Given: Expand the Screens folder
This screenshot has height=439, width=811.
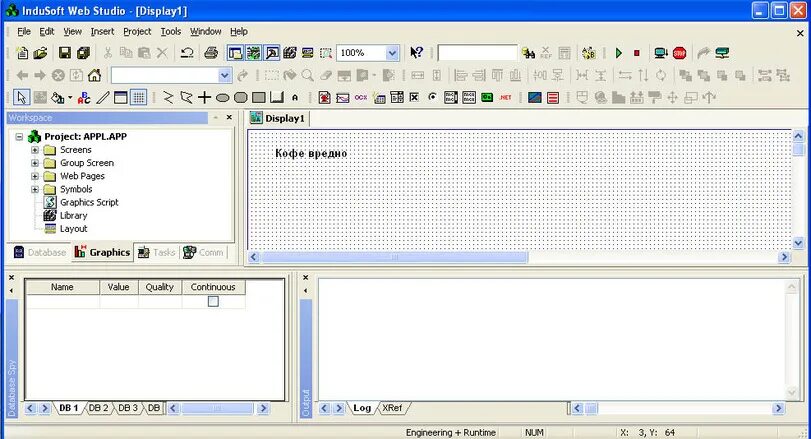Looking at the screenshot, I should [35, 150].
